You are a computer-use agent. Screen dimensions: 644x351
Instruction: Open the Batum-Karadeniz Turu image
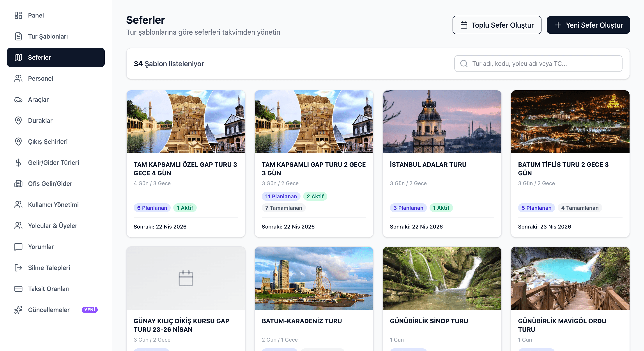[314, 278]
